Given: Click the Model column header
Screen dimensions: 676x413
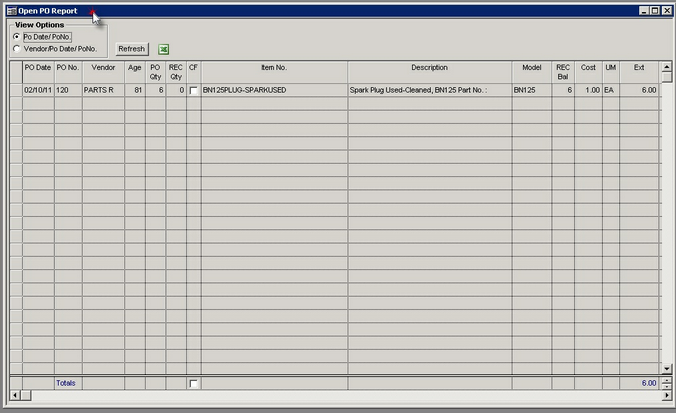Looking at the screenshot, I should 531,68.
